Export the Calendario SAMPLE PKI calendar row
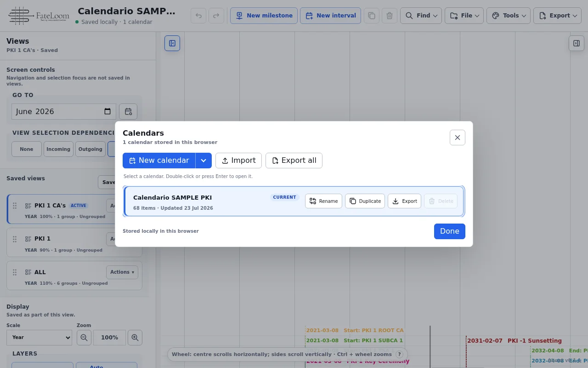The image size is (588, 368). 404,201
